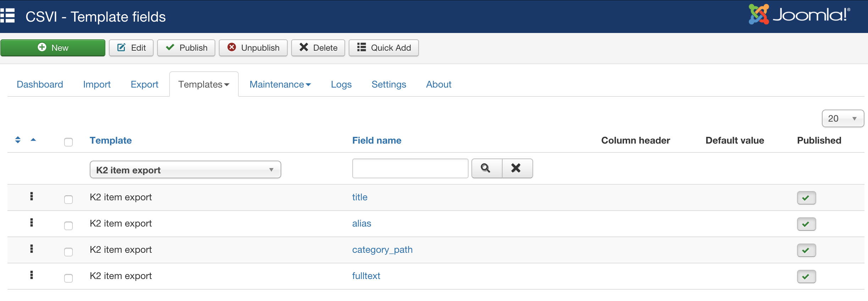868x301 pixels.
Task: Check the category_path row checkbox
Action: [68, 252]
